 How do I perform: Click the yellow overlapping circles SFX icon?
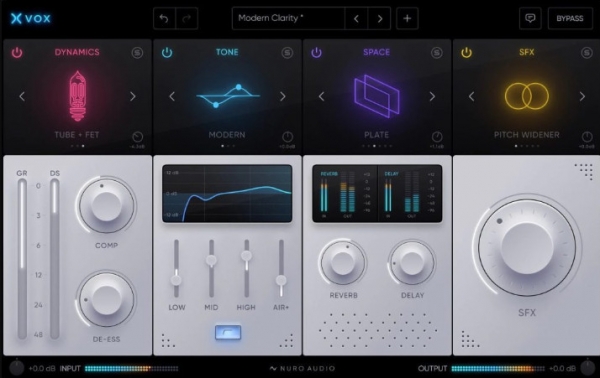[x=527, y=96]
